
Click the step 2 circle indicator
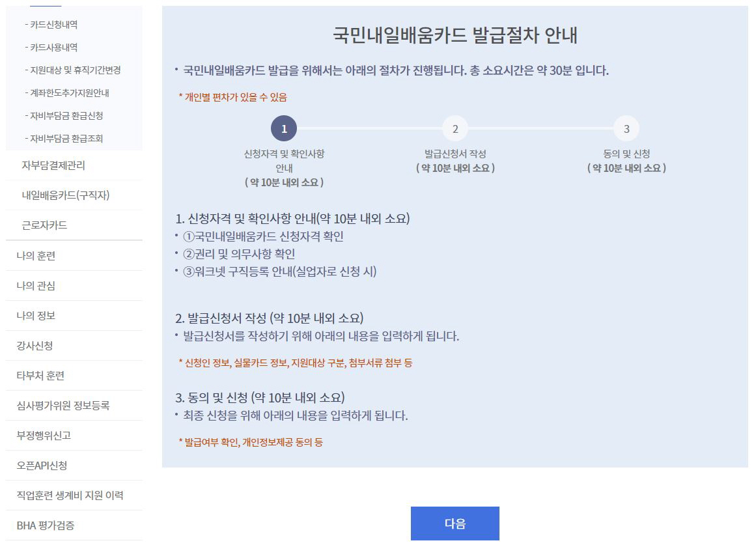[x=455, y=129]
